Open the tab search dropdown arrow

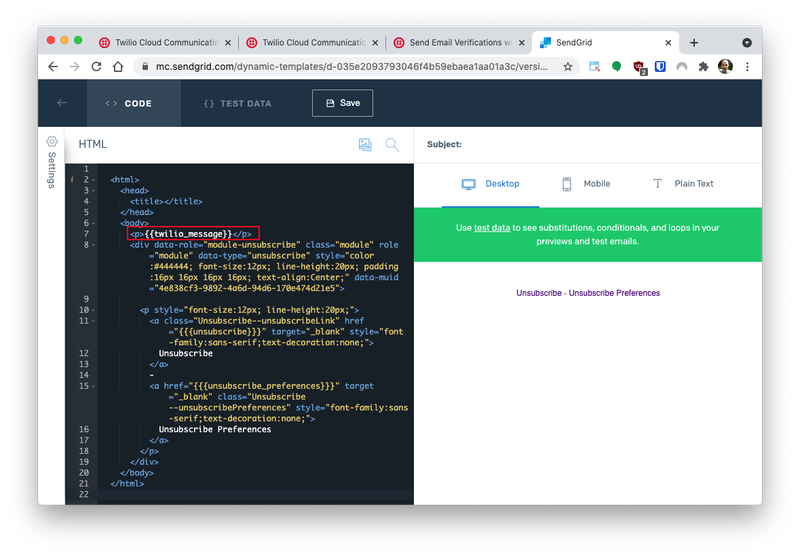pyautogui.click(x=747, y=43)
